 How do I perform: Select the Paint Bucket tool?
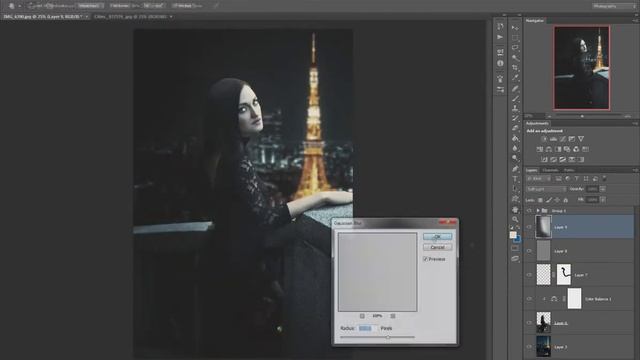(x=516, y=138)
